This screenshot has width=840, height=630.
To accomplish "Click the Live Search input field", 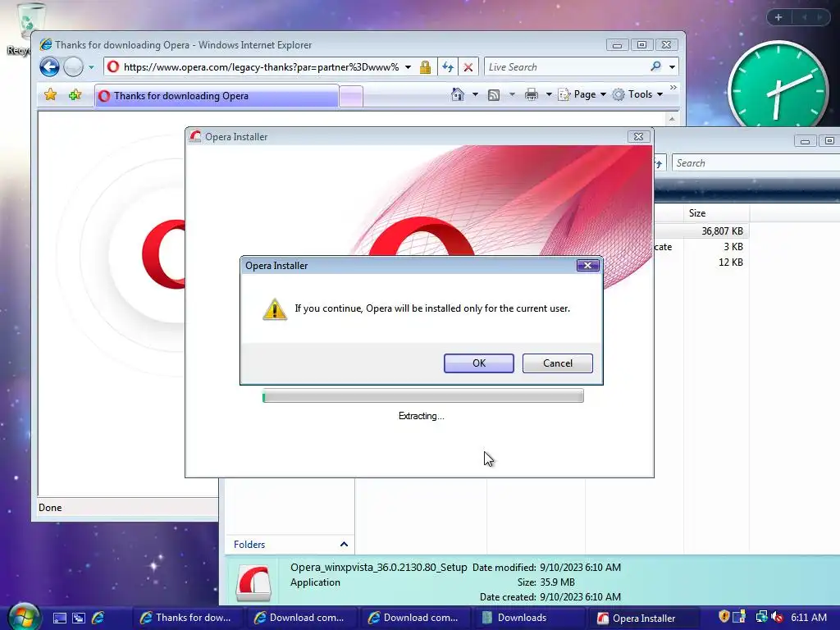I will point(566,67).
